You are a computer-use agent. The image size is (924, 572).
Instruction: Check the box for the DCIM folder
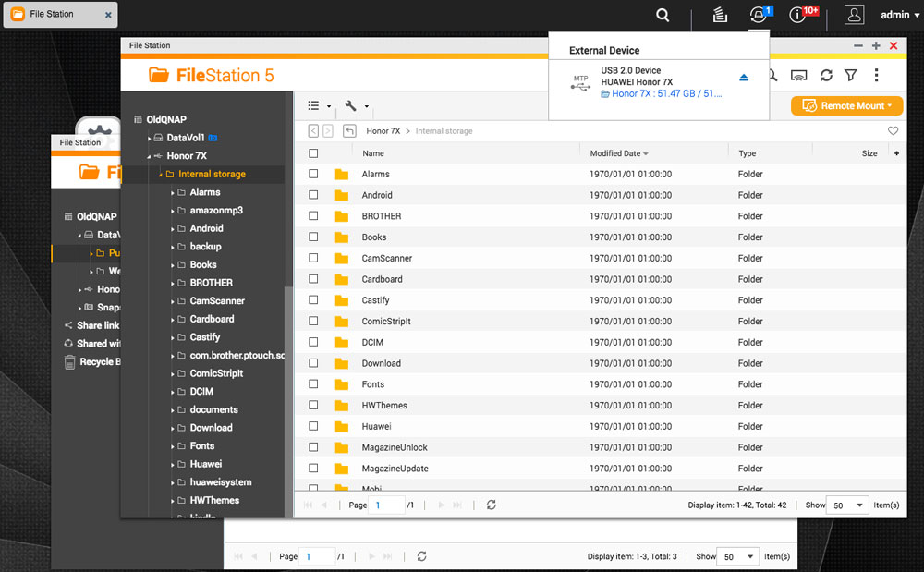(x=313, y=342)
